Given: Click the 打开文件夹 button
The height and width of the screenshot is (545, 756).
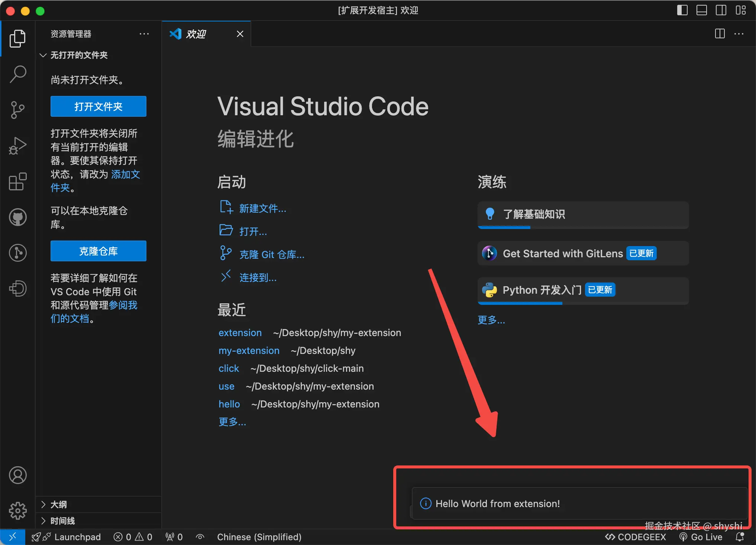Looking at the screenshot, I should pyautogui.click(x=98, y=107).
